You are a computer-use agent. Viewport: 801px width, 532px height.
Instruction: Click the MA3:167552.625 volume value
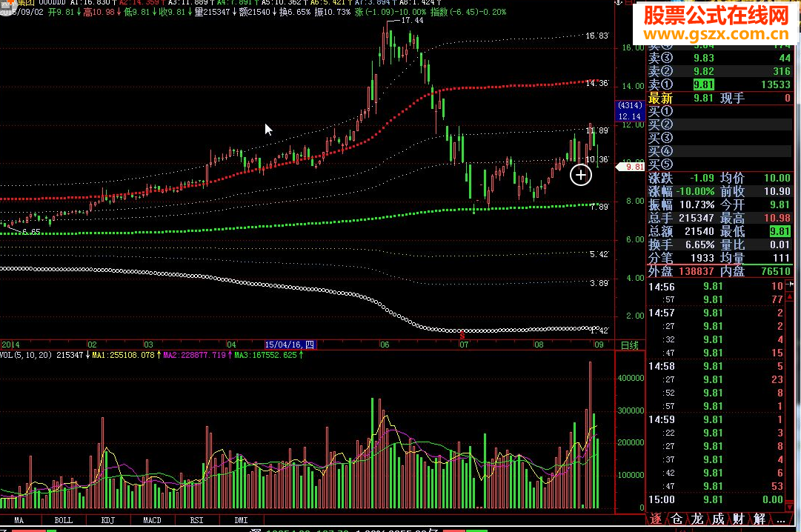click(265, 355)
